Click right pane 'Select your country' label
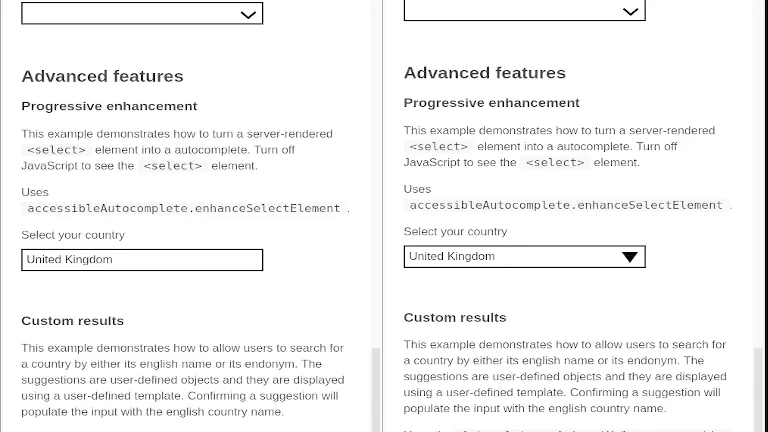 tap(455, 232)
